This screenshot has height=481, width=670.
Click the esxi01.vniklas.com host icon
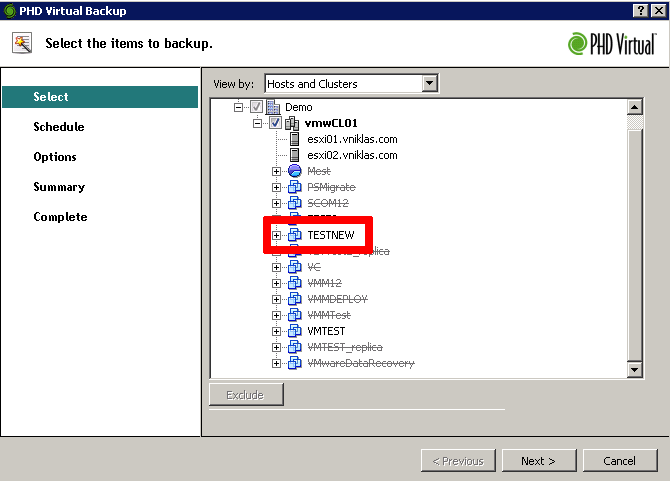[x=294, y=139]
